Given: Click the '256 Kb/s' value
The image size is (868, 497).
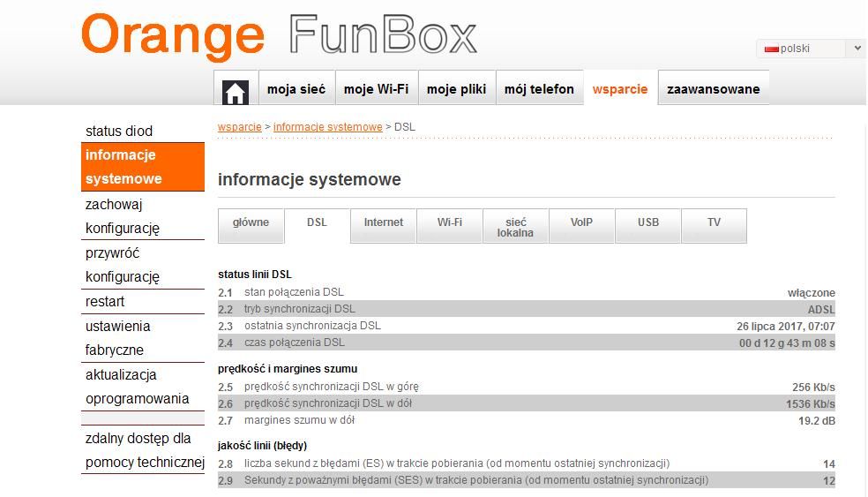Looking at the screenshot, I should (813, 388).
